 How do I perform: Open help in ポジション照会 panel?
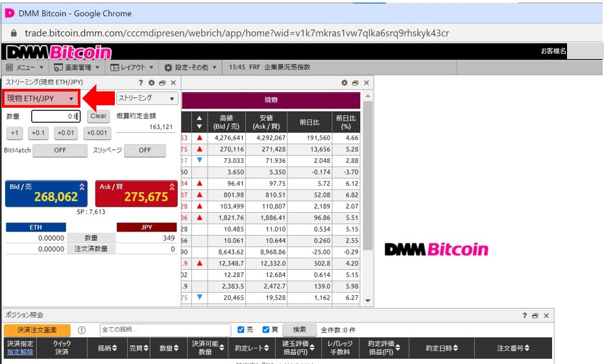tap(524, 316)
